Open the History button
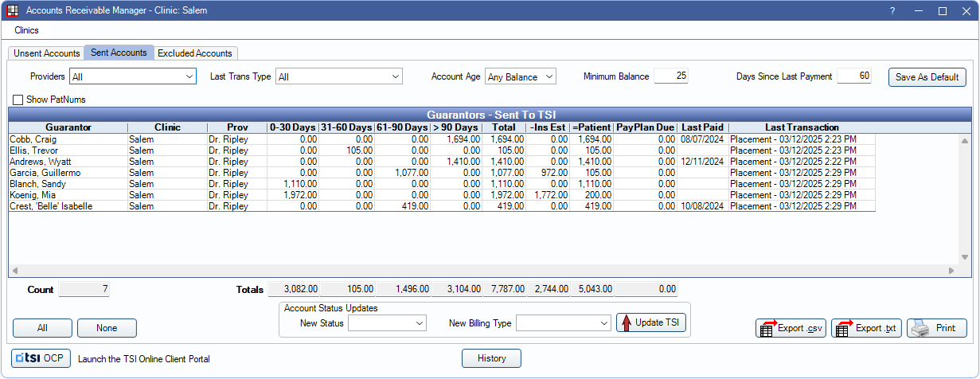980x379 pixels. click(491, 358)
